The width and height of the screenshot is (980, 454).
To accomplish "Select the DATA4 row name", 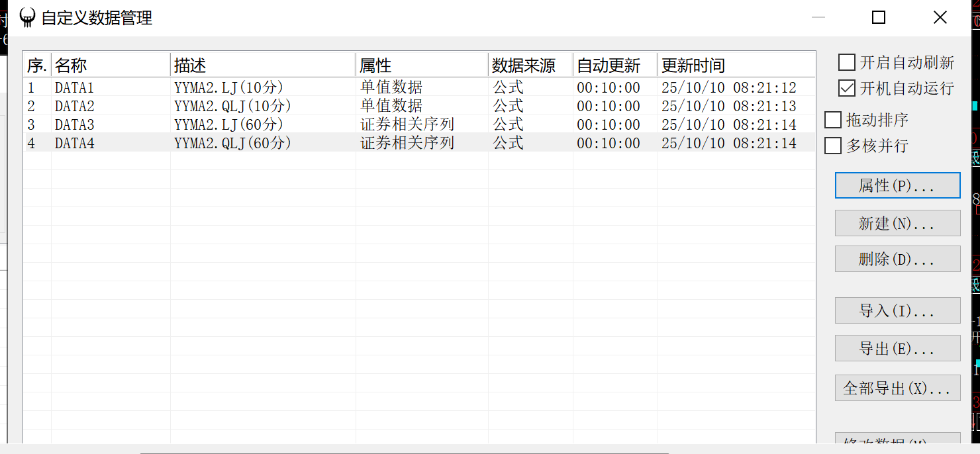I will pyautogui.click(x=75, y=143).
